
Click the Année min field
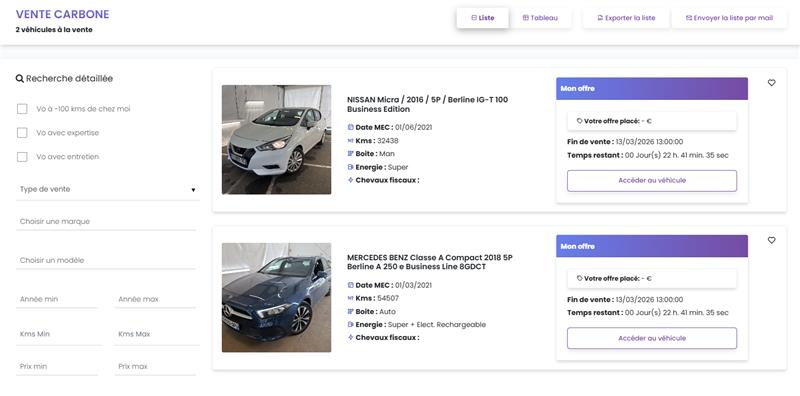pos(57,299)
